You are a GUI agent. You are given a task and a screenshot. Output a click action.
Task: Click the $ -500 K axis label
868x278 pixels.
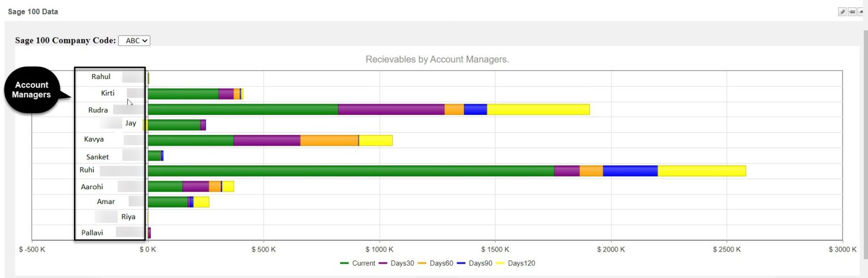[x=32, y=249]
